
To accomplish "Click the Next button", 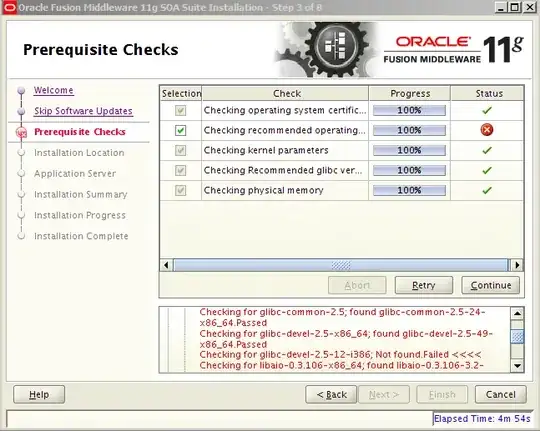I will [384, 394].
